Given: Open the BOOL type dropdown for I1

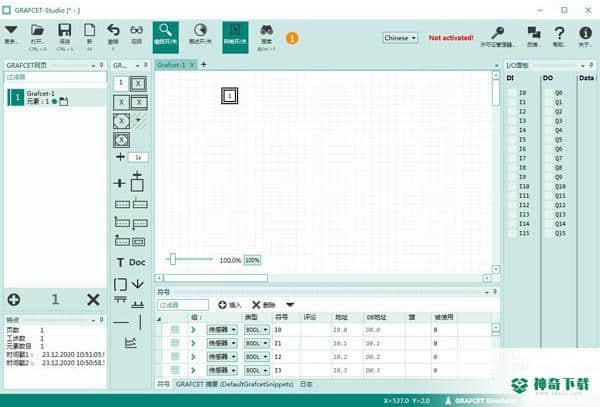Looking at the screenshot, I should point(256,344).
